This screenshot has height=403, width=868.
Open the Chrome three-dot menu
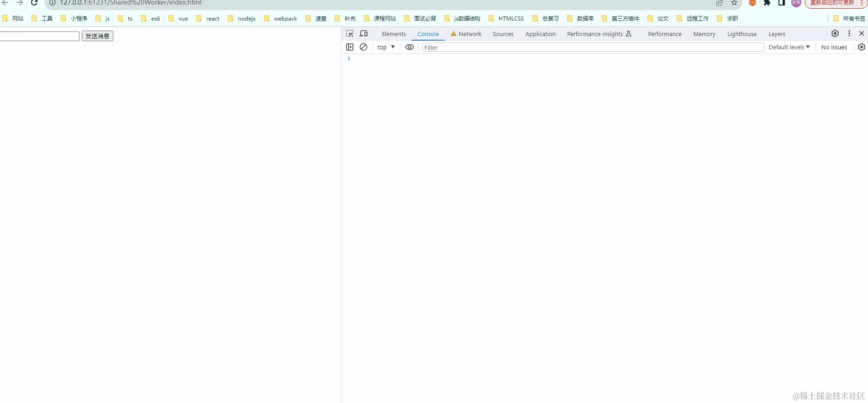861,3
